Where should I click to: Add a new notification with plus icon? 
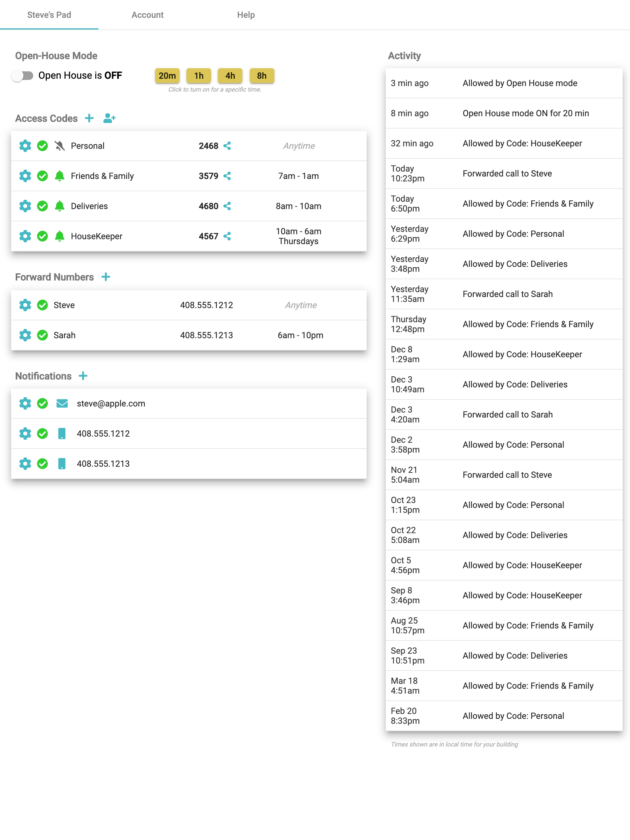(83, 376)
